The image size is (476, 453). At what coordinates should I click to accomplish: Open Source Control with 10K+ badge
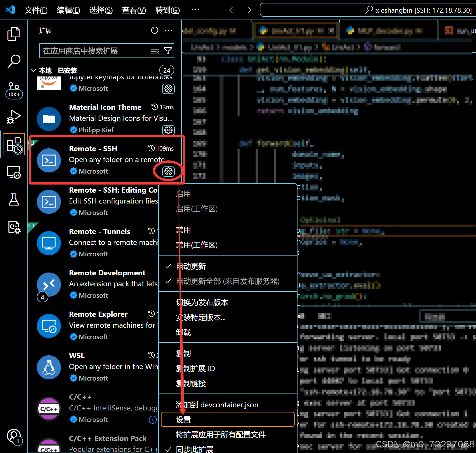coord(14,90)
